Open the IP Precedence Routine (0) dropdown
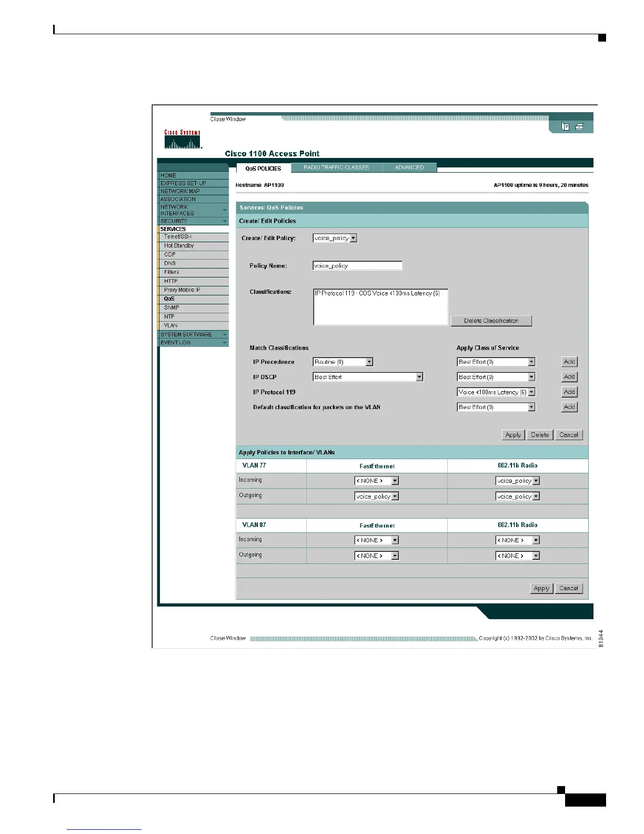This screenshot has width=644, height=834. [x=343, y=362]
